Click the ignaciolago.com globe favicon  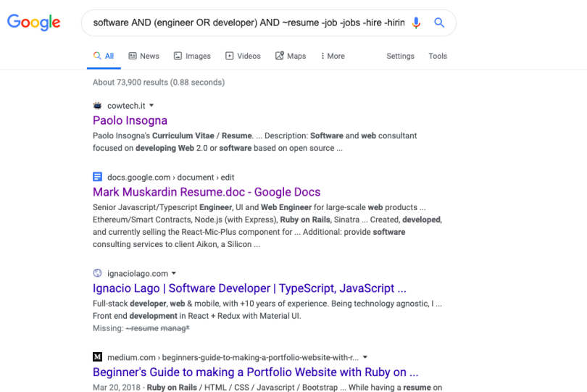coord(97,273)
